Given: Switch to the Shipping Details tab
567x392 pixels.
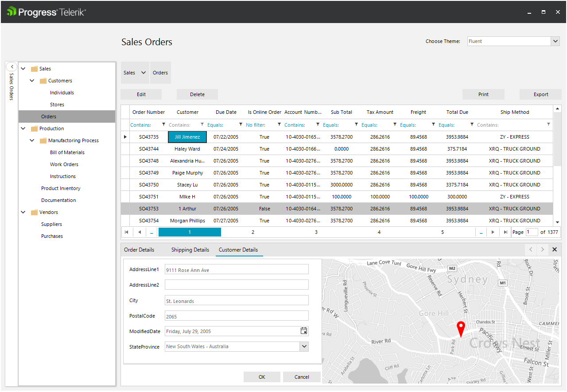Looking at the screenshot, I should (x=190, y=249).
